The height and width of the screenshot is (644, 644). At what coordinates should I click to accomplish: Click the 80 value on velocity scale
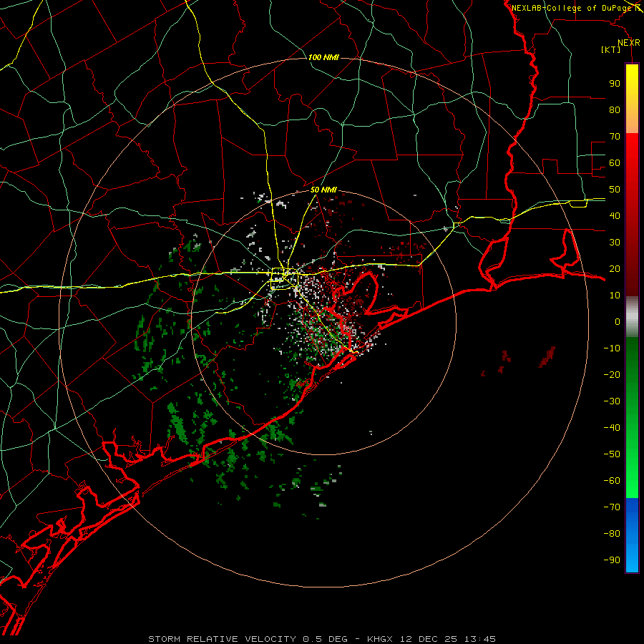[615, 110]
